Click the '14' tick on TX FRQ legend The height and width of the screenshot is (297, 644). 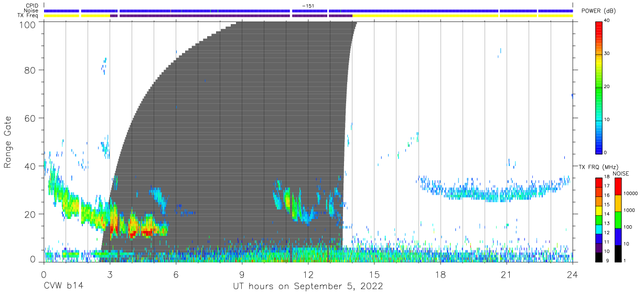point(607,214)
